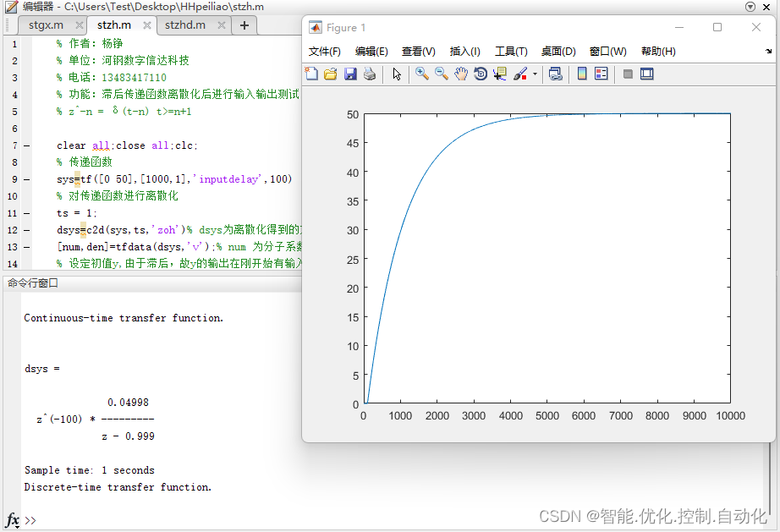Click 'ts = 1;' code on line 11
The image size is (780, 532).
click(x=77, y=213)
